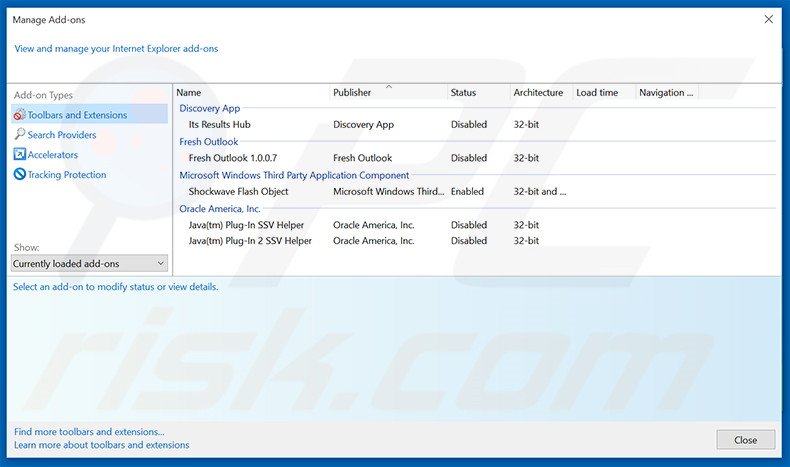Sort by Navigation column header

[x=667, y=92]
